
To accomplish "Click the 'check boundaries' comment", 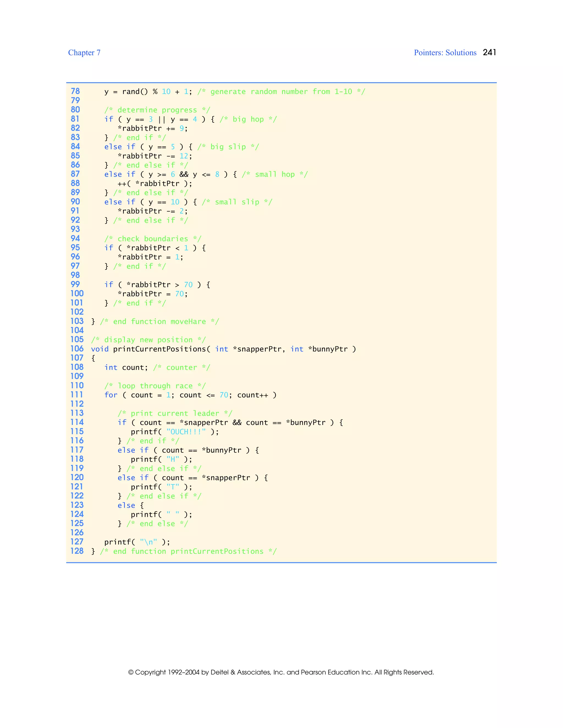I will click(153, 239).
